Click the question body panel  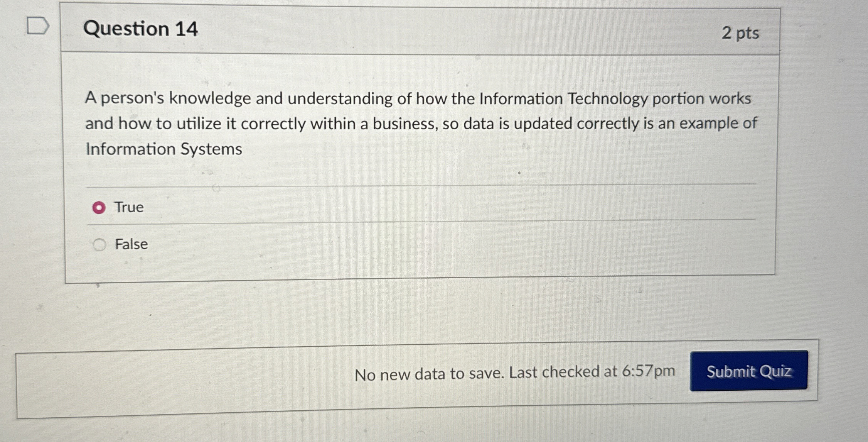click(x=420, y=162)
